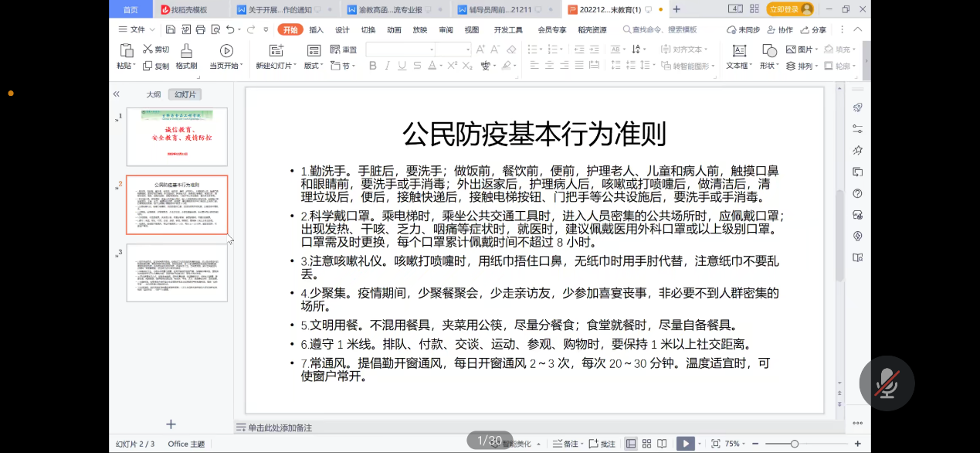Click the microphone mute icon overlay

(x=887, y=383)
